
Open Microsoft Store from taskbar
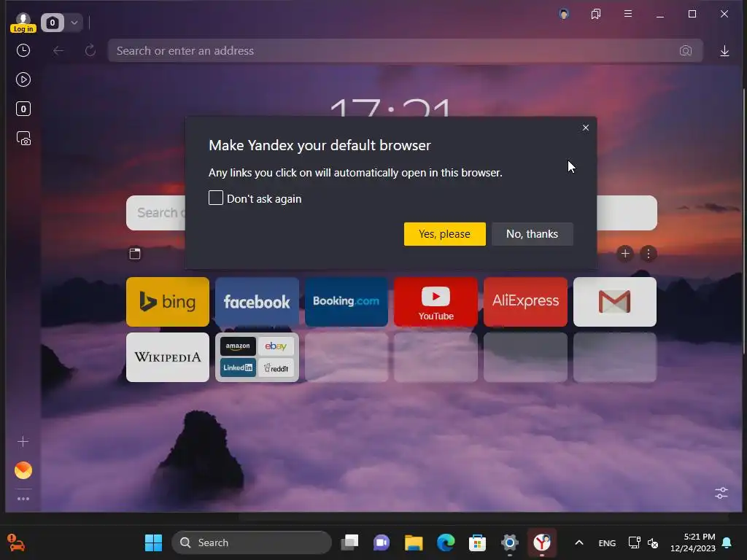[x=477, y=542]
